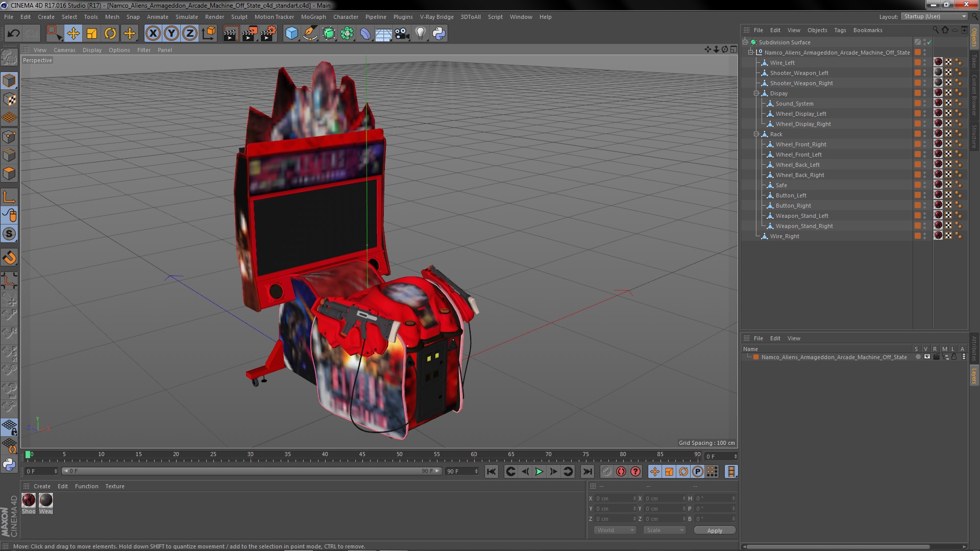Toggle X axis lock
This screenshot has width=980, height=551.
click(x=153, y=34)
